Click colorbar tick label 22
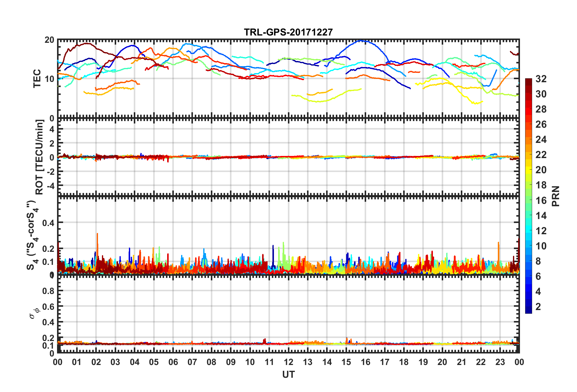The height and width of the screenshot is (392, 577). tap(541, 155)
